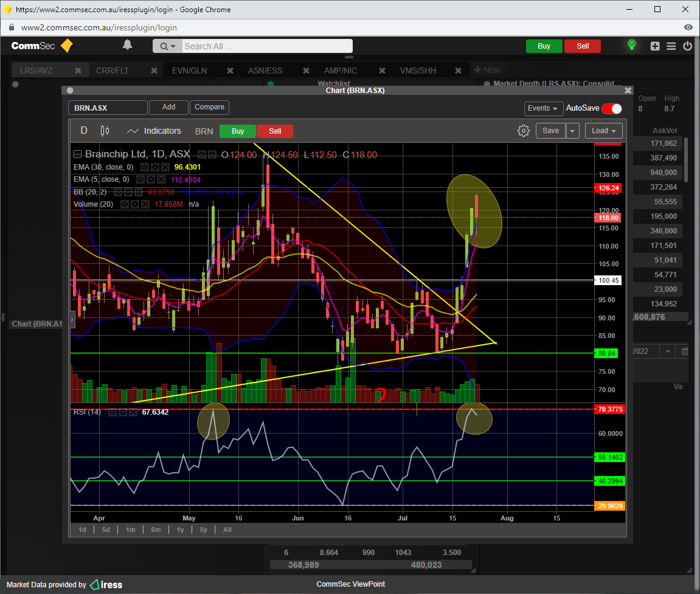Switch to the CRR/FLT tab
Image resolution: width=700 pixels, height=594 pixels.
[x=113, y=71]
